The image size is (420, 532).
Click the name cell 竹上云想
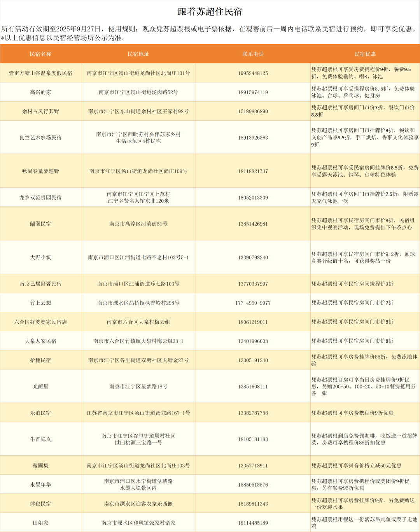click(x=40, y=303)
